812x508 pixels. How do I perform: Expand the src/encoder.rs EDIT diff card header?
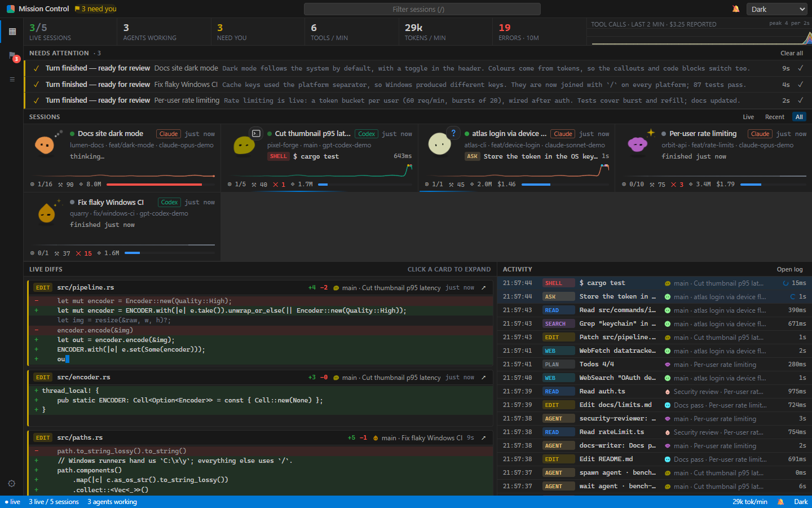(x=261, y=378)
